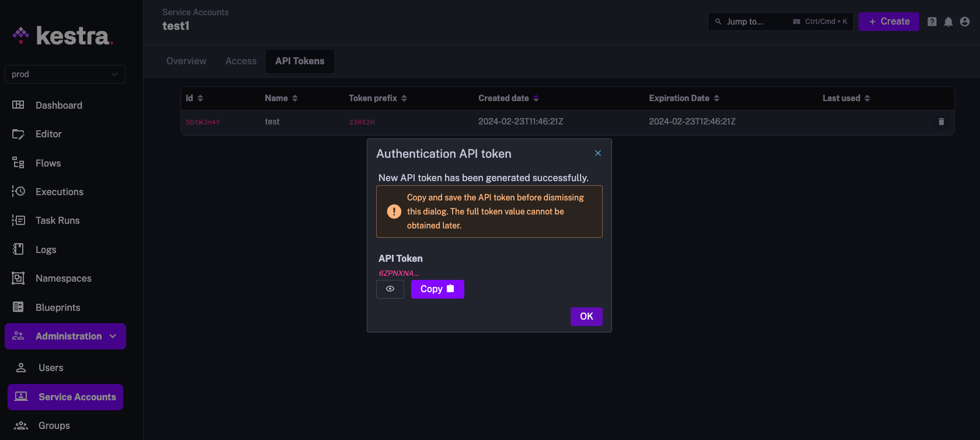Open the prod tenant dropdown

(x=65, y=74)
